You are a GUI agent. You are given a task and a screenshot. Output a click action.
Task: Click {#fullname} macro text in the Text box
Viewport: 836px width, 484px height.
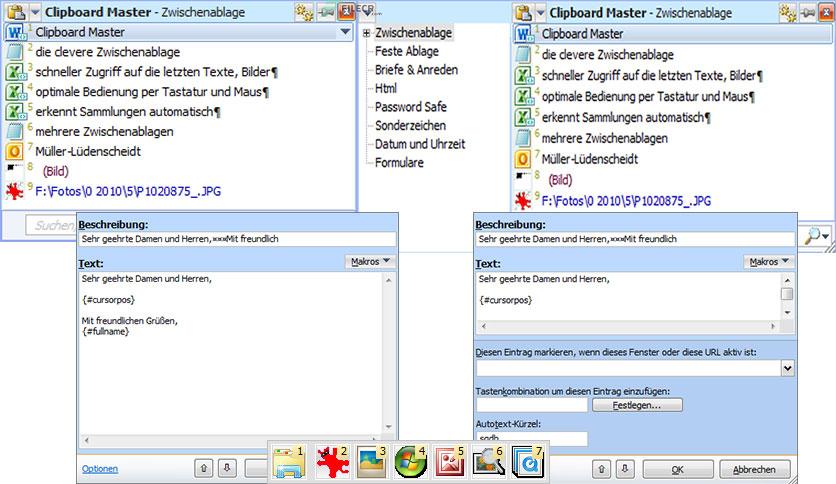coord(106,332)
